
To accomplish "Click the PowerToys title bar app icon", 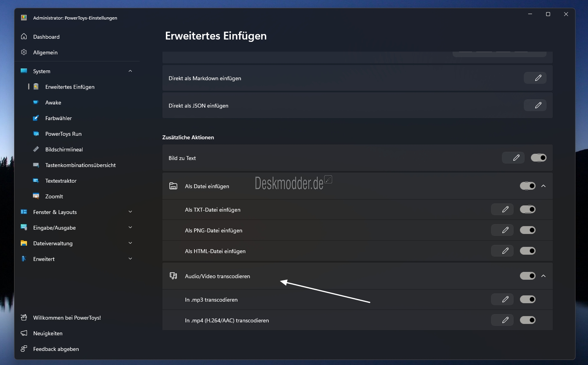I will click(x=24, y=18).
